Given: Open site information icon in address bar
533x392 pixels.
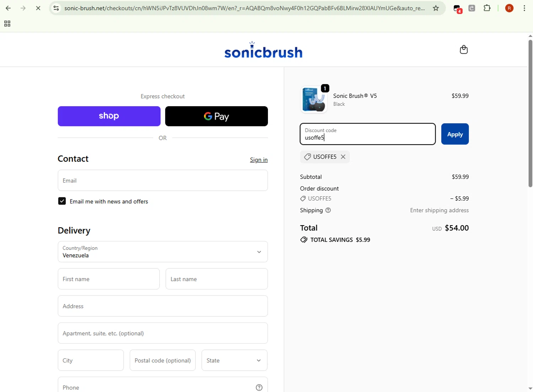Looking at the screenshot, I should (56, 8).
